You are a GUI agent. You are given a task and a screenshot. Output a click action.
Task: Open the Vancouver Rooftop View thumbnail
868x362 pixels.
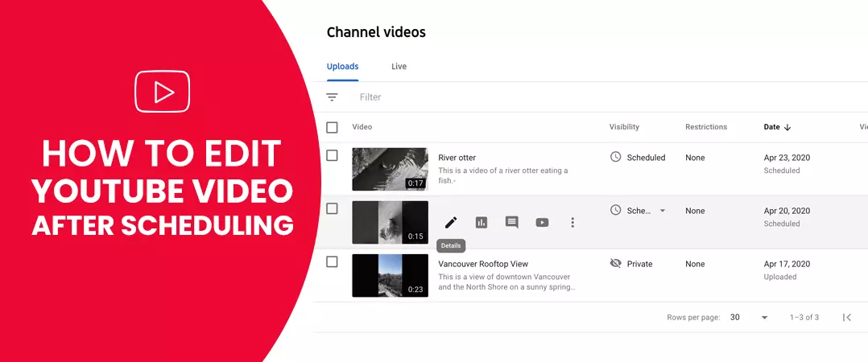pyautogui.click(x=390, y=275)
